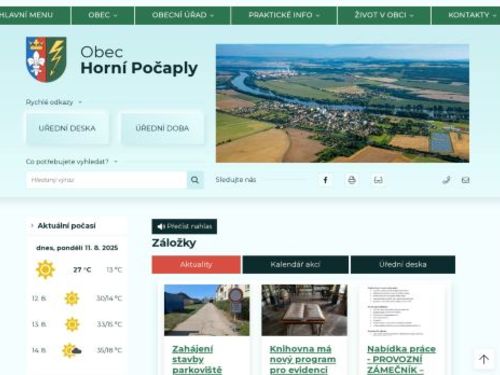Open the Facebook icon link
The height and width of the screenshot is (375, 500).
pos(325,180)
